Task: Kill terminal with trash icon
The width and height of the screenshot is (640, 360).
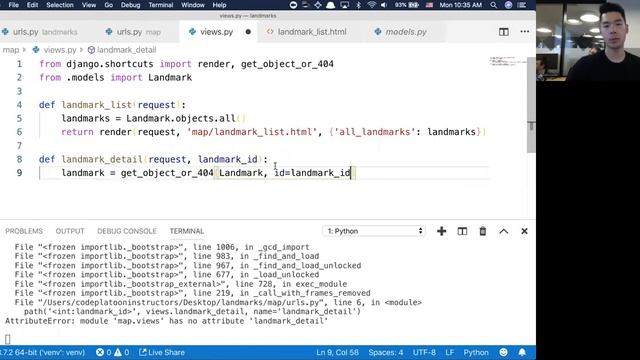Action: point(482,231)
